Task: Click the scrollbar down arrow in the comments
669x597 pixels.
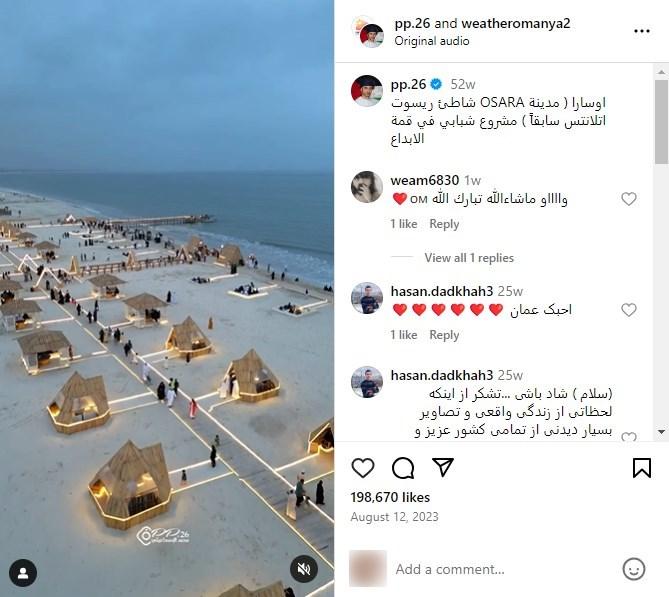Action: (x=661, y=432)
